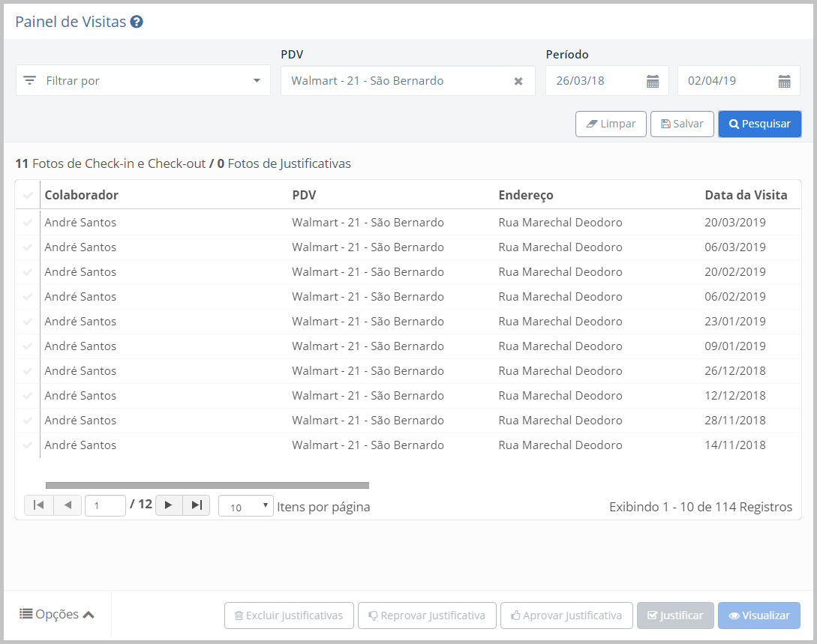The width and height of the screenshot is (817, 644).
Task: Click the date 14/11/2018 cell
Action: point(735,445)
